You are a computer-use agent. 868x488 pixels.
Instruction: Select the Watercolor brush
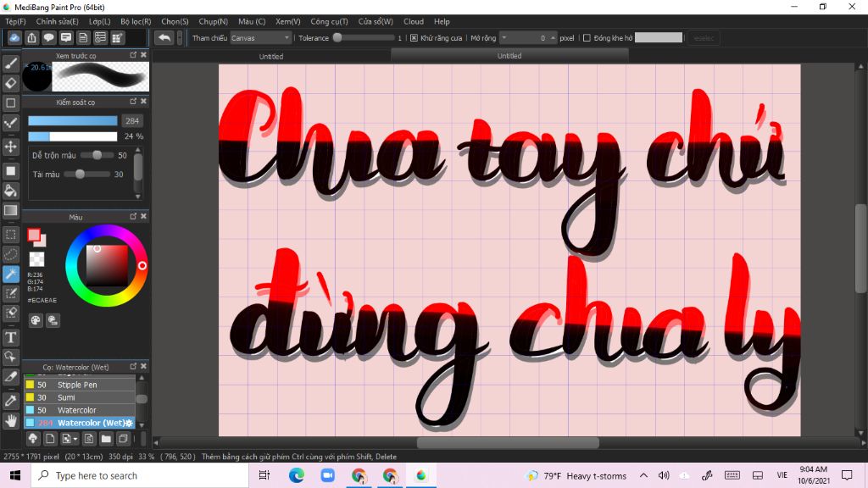pos(79,410)
